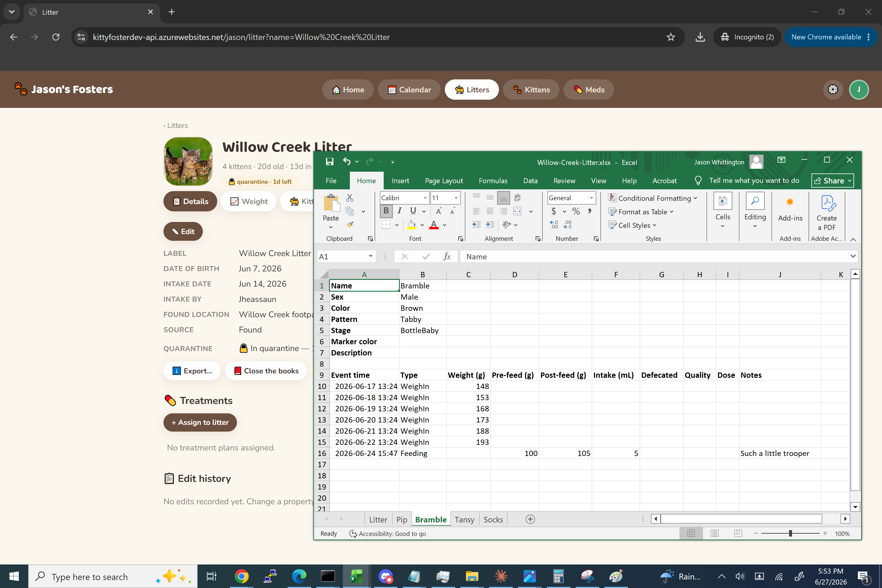Toggle Wrap Text in Alignment group
882x588 pixels.
point(517,197)
